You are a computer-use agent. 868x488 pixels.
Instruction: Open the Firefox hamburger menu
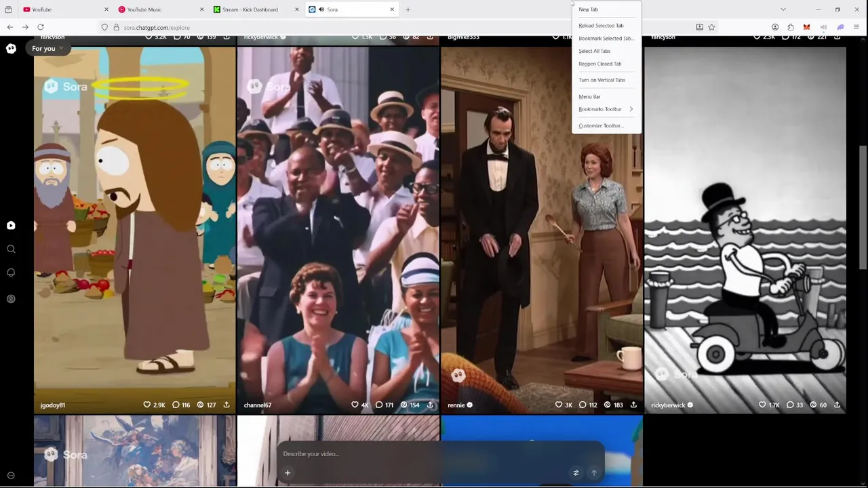(x=856, y=27)
